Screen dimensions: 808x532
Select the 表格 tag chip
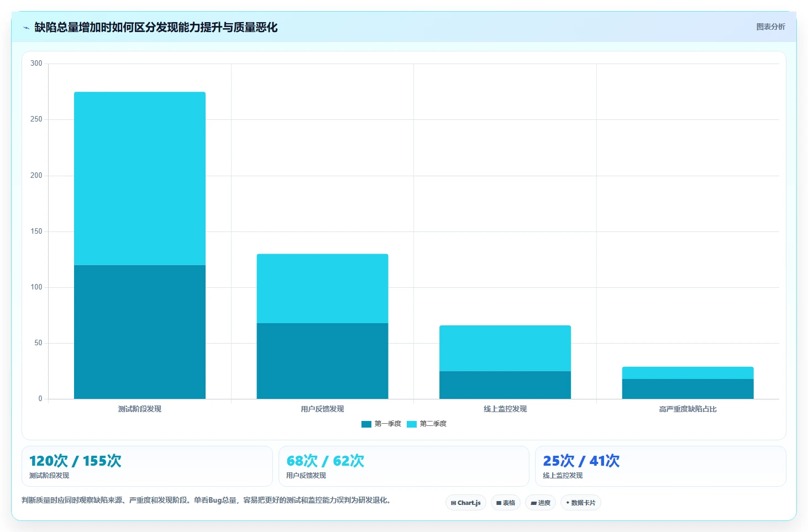tap(506, 503)
